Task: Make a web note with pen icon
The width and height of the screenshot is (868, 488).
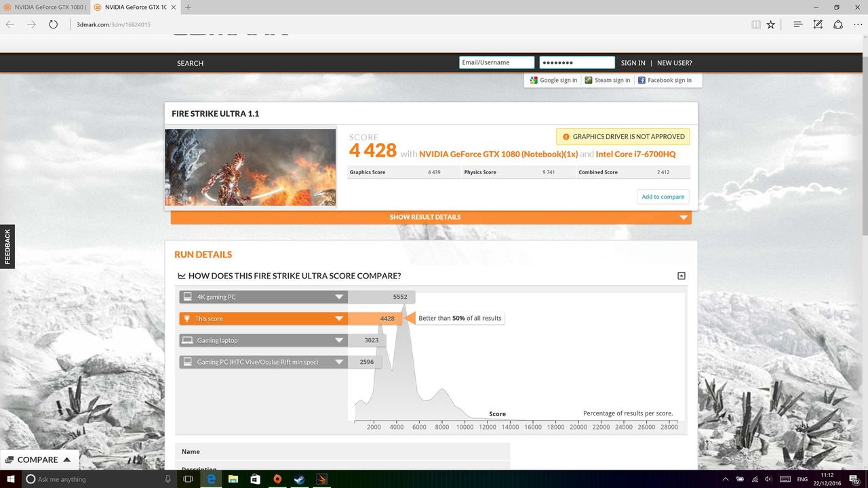Action: [x=818, y=24]
